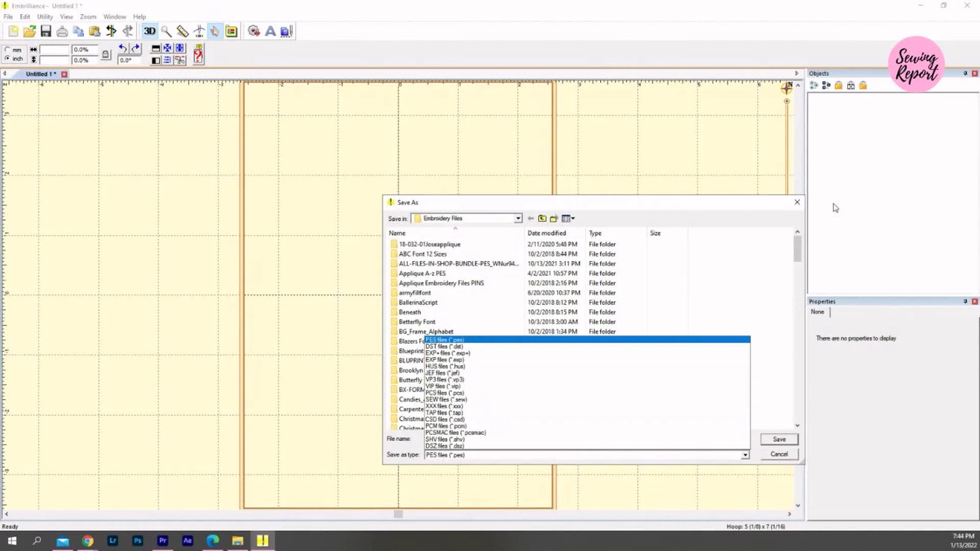
Task: Open the View menu
Action: tap(66, 17)
